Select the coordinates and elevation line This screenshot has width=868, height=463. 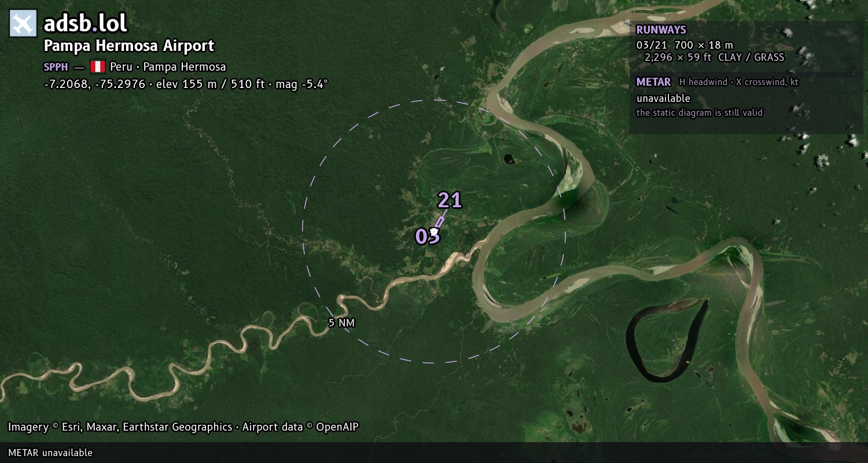186,84
